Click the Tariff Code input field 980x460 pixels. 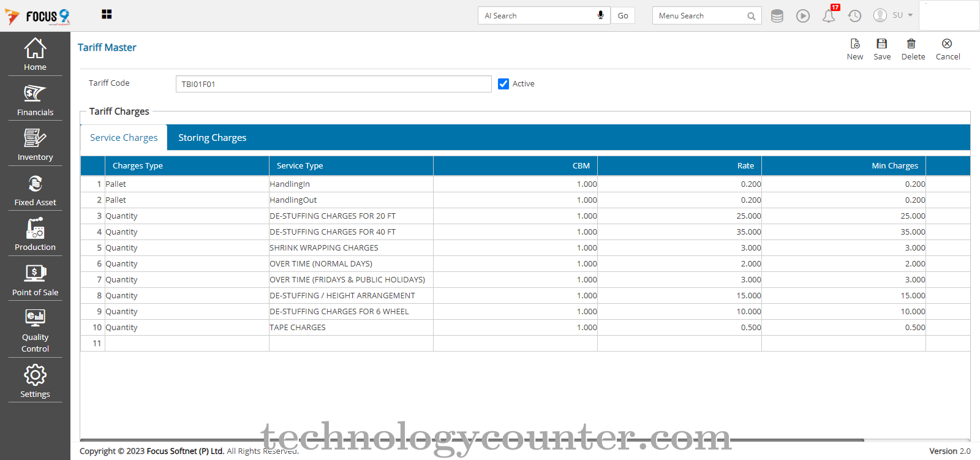click(x=333, y=84)
